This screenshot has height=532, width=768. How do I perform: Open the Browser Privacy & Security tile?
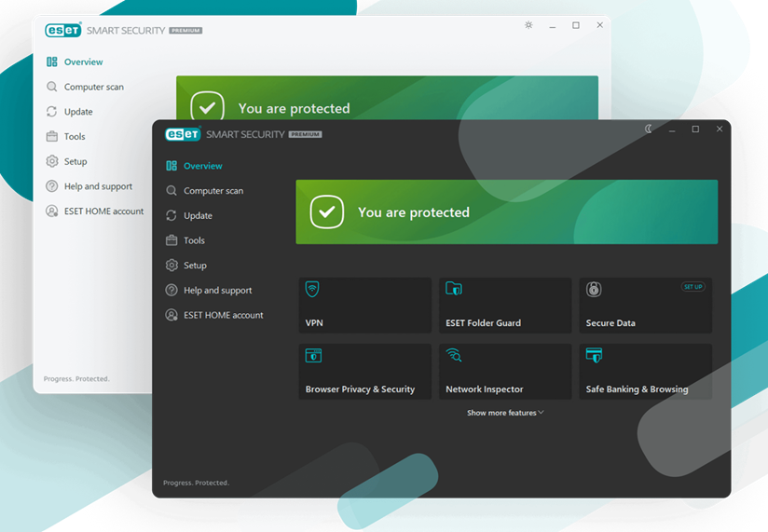(x=365, y=372)
